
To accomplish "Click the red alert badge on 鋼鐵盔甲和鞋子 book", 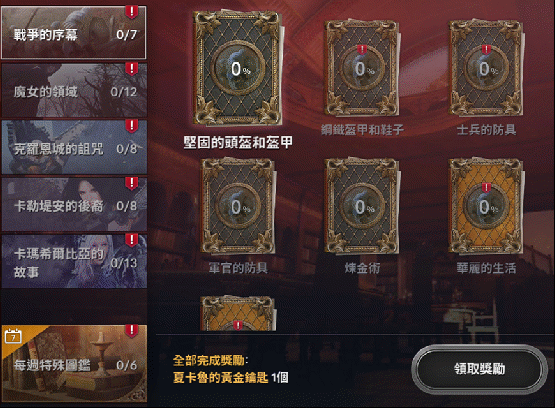I will [x=362, y=49].
